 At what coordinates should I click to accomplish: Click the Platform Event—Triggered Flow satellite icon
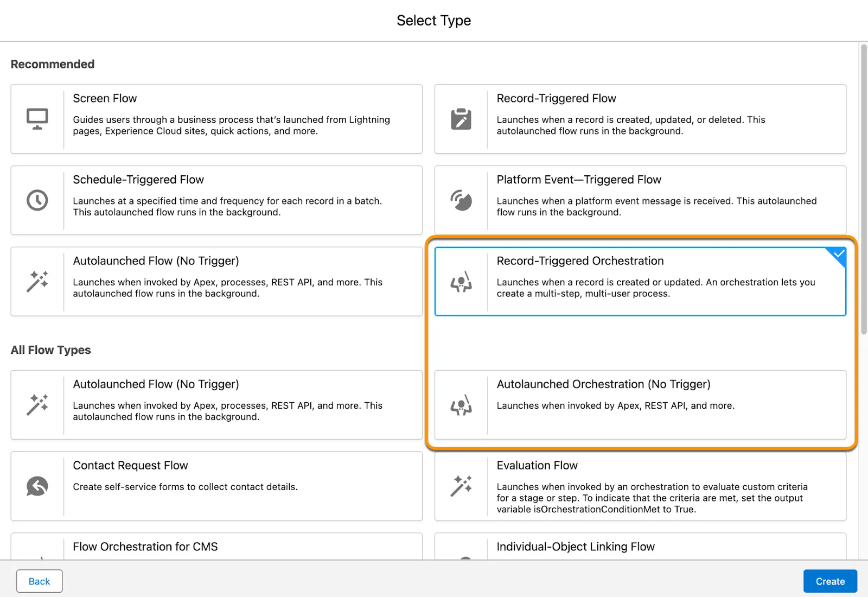(461, 200)
